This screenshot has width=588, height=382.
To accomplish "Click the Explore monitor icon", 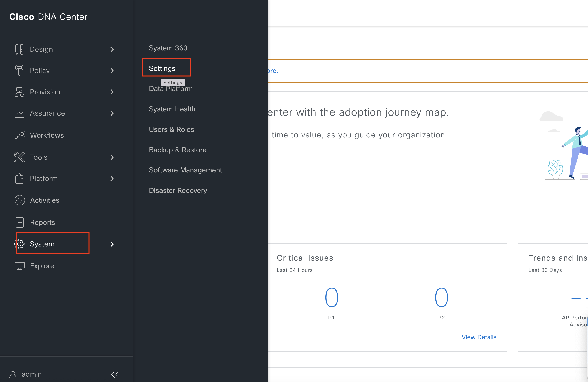I will (19, 266).
